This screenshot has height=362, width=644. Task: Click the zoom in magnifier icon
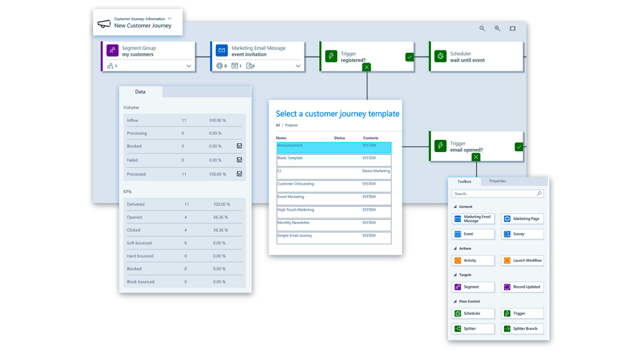point(497,28)
